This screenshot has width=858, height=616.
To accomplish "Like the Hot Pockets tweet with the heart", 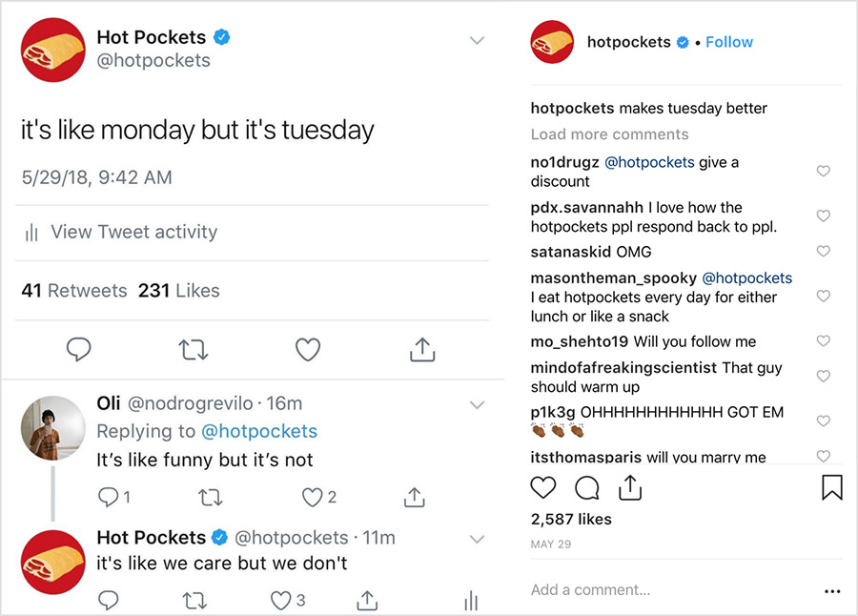I will coord(308,349).
